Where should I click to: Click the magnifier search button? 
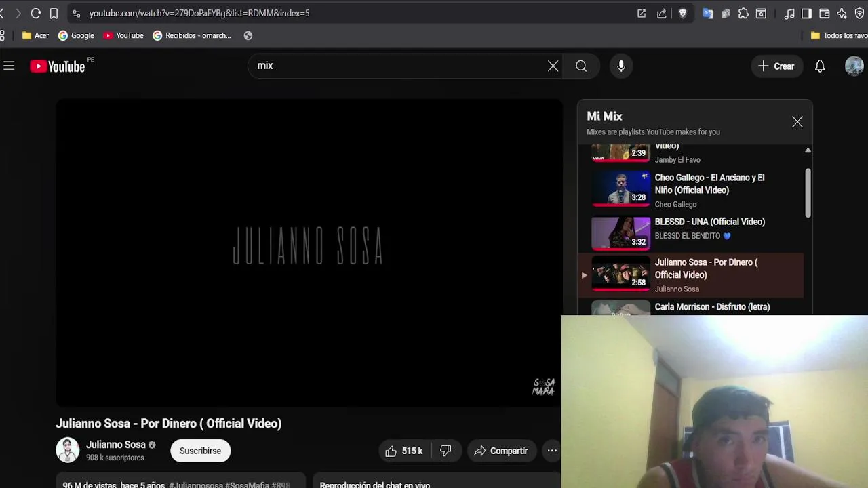(581, 66)
